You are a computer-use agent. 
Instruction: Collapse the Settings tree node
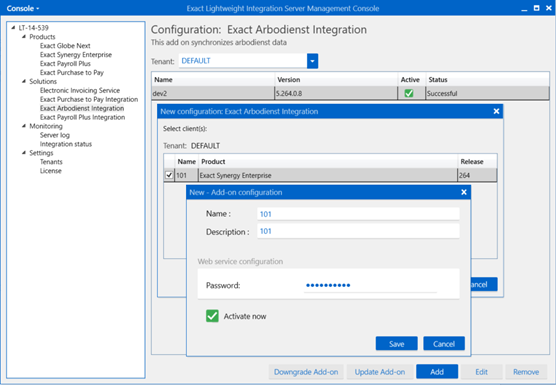[24, 153]
